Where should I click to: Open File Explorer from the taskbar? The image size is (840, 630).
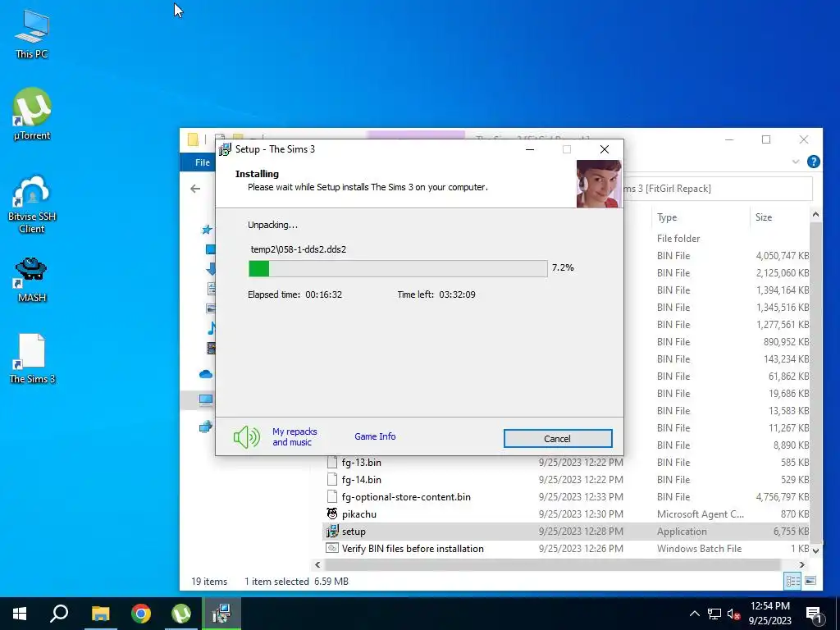pyautogui.click(x=100, y=614)
